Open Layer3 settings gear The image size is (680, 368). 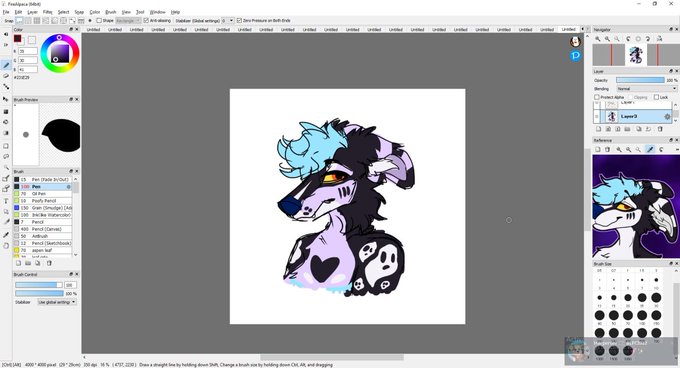point(667,116)
